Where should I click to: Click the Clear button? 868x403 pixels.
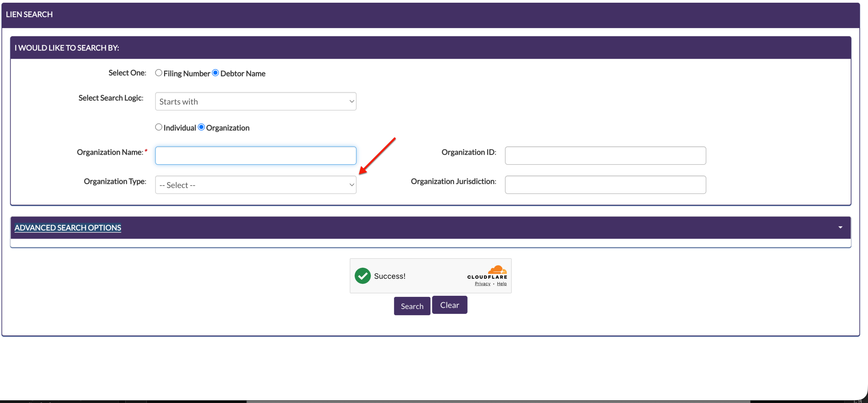coord(450,305)
